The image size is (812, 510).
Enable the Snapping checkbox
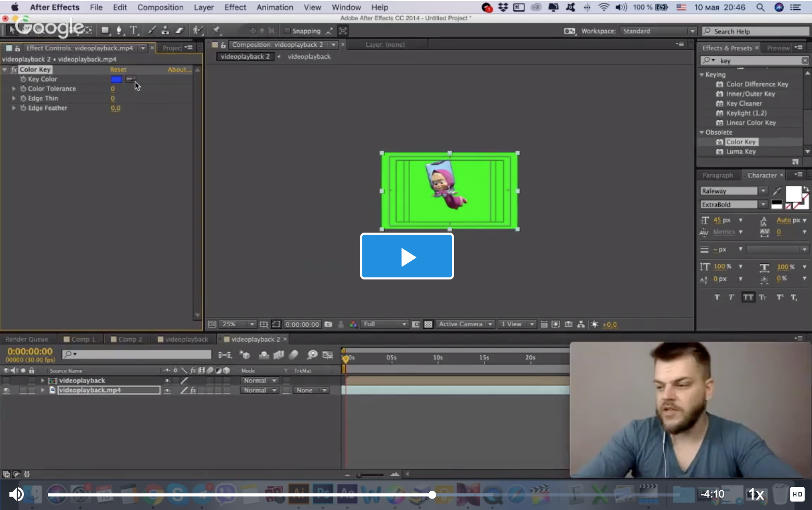pos(287,31)
